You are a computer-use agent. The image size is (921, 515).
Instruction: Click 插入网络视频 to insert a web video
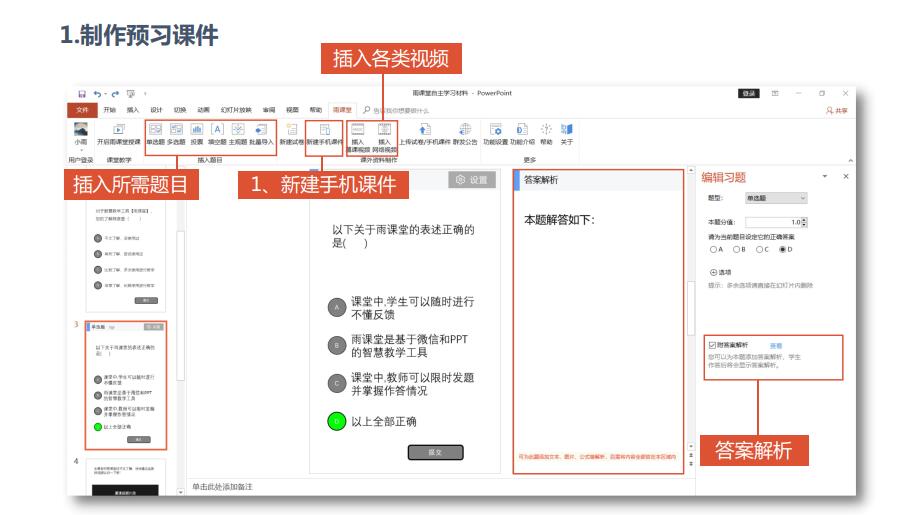384,137
